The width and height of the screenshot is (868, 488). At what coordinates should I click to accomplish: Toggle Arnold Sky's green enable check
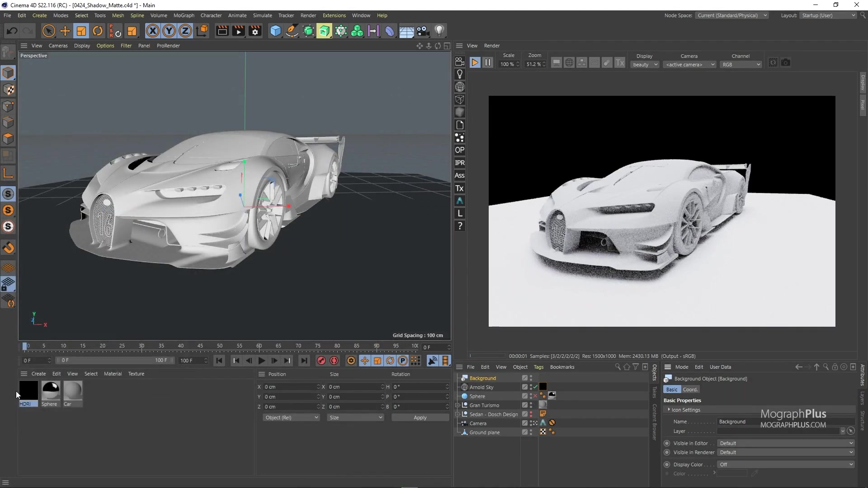click(534, 387)
